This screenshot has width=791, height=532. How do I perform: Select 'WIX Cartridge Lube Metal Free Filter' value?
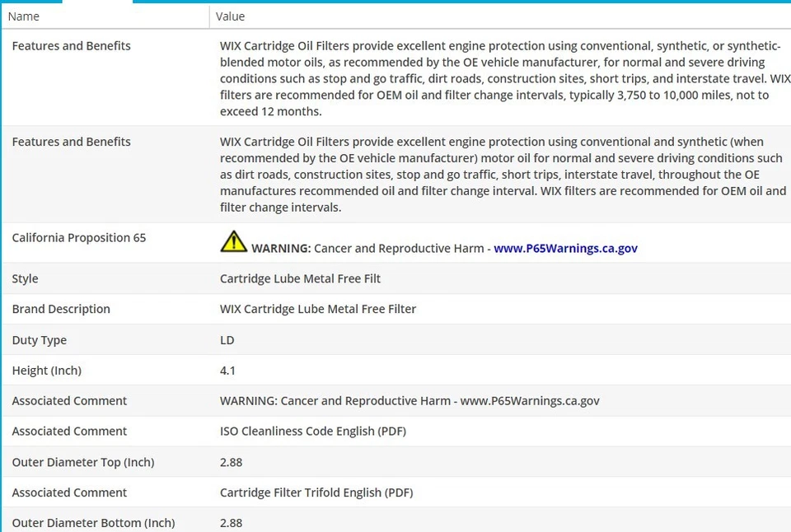point(318,309)
